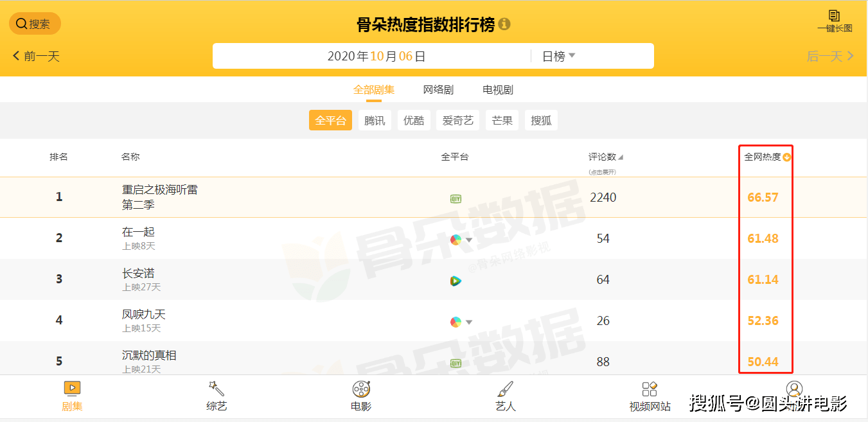The height and width of the screenshot is (422, 868).
Task: Click the 一键长图 long image icon
Action: (x=834, y=17)
